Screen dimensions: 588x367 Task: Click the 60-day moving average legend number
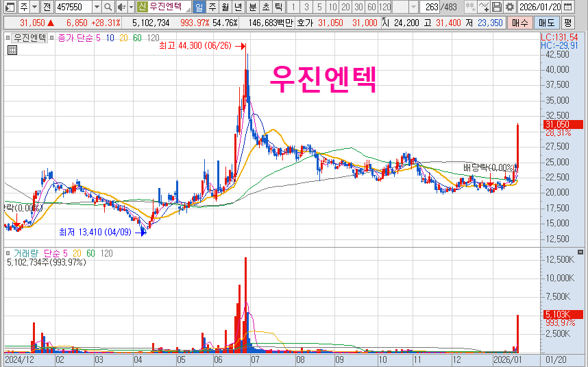tap(137, 38)
